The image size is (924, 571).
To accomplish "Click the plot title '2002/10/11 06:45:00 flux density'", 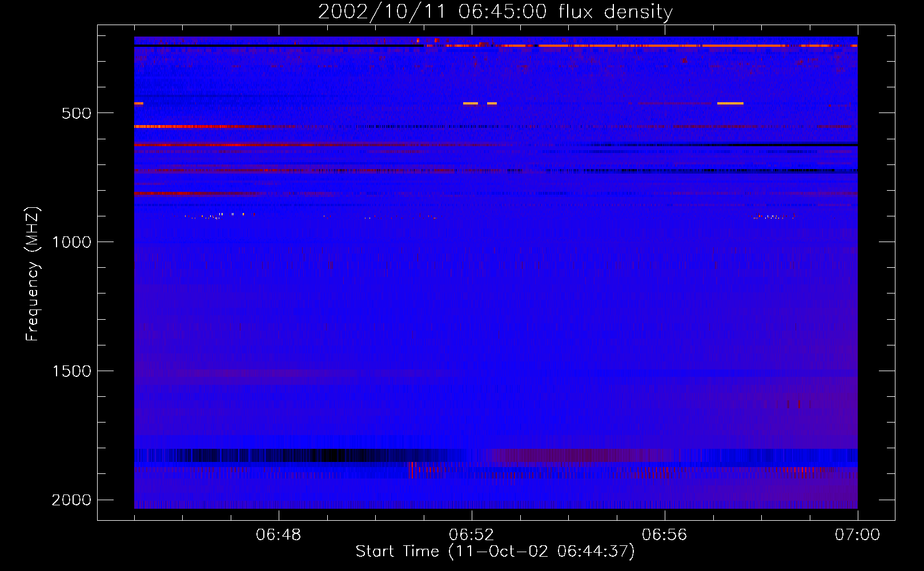I will [495, 12].
